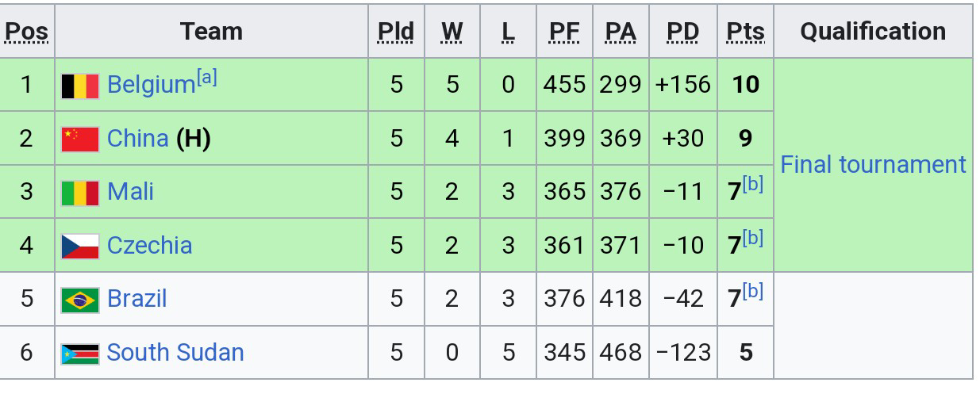Open footnote [b] in Czechia's points
Viewport: 980px width, 394px height.
[x=753, y=238]
